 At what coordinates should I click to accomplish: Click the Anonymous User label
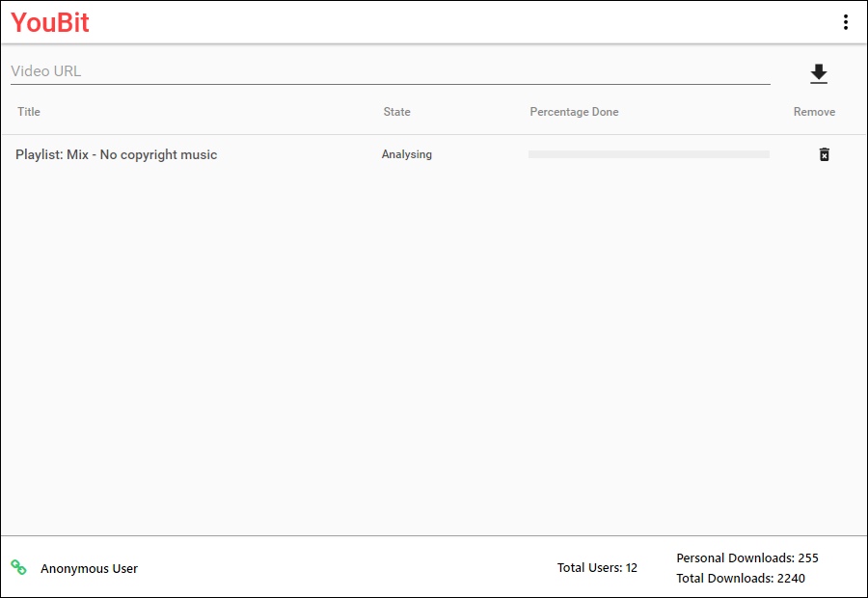pos(89,569)
